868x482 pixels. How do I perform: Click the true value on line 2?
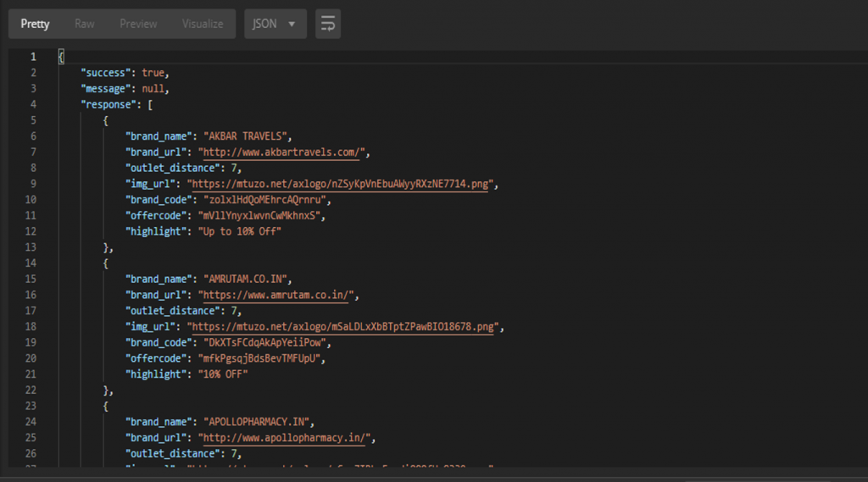click(153, 73)
